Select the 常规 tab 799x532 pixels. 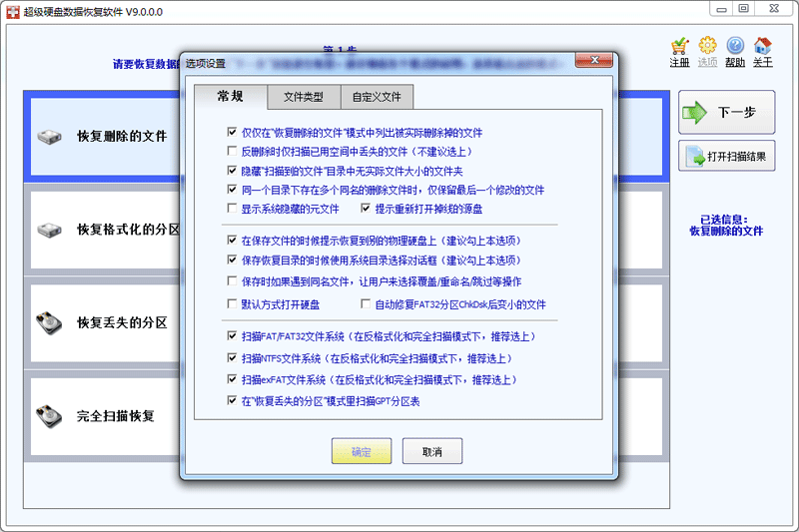point(230,97)
